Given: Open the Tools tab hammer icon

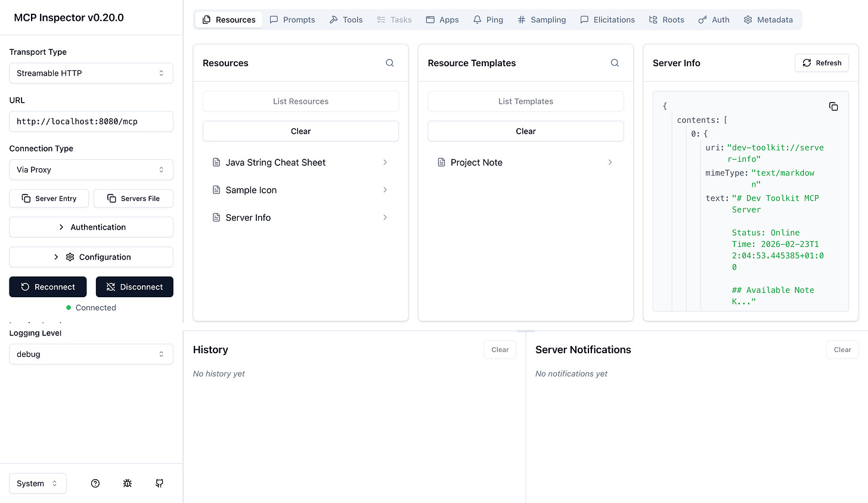Looking at the screenshot, I should tap(334, 19).
